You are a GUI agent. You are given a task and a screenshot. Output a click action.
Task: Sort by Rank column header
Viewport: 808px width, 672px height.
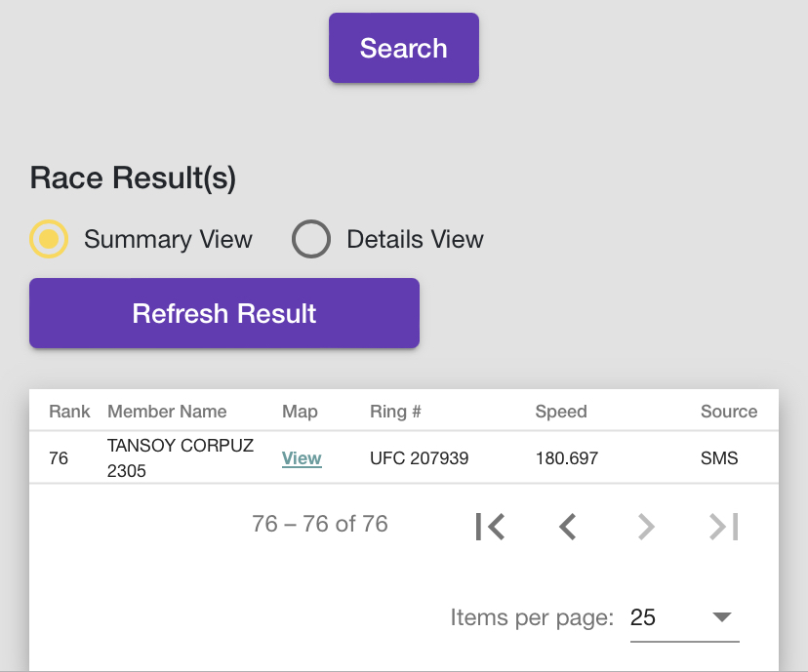point(69,412)
